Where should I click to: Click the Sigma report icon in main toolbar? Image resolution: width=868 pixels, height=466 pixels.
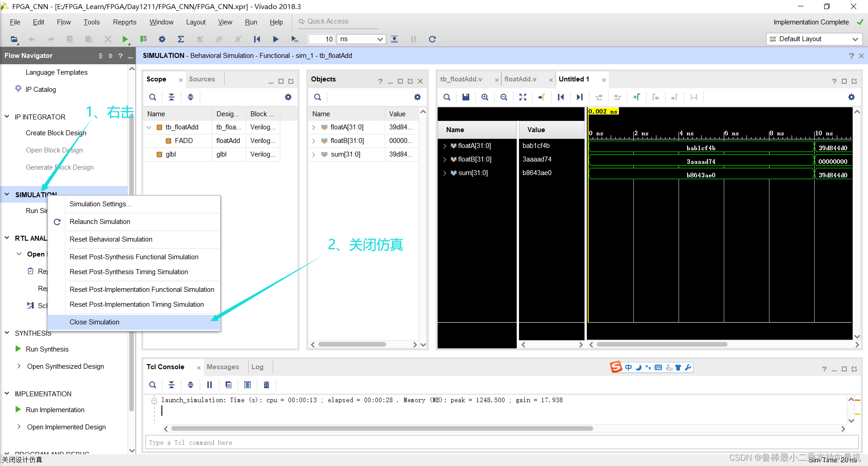181,39
